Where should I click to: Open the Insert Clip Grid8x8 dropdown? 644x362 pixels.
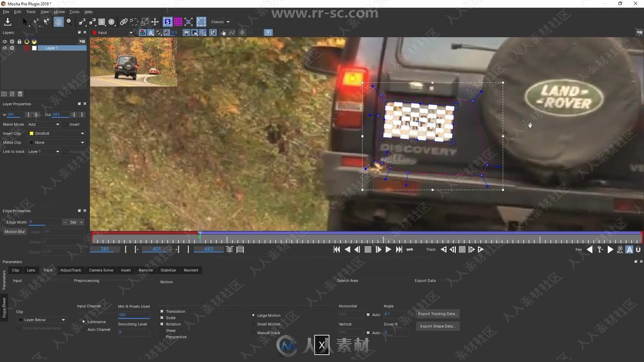click(x=56, y=133)
